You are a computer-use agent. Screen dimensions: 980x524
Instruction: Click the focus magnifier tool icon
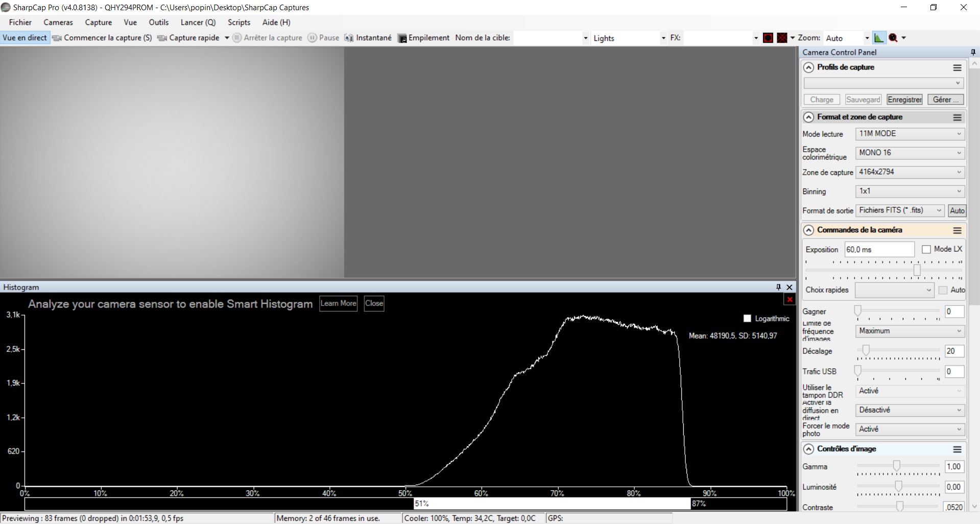pos(893,38)
